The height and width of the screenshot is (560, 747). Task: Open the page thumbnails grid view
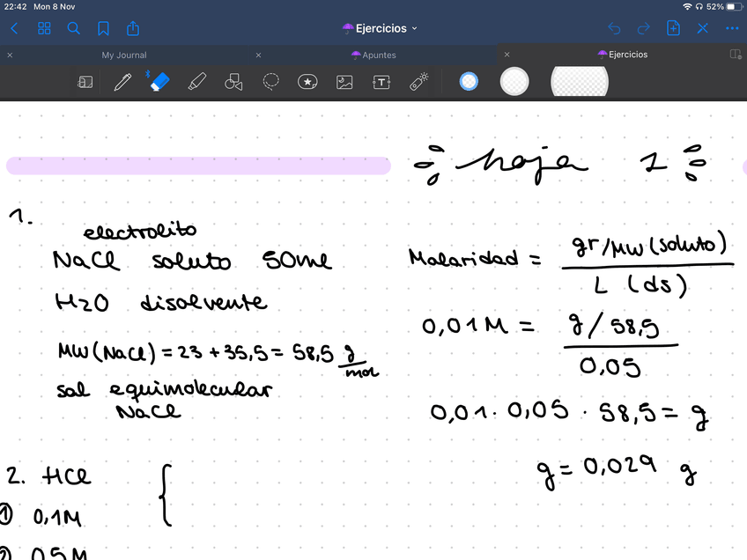click(x=44, y=28)
